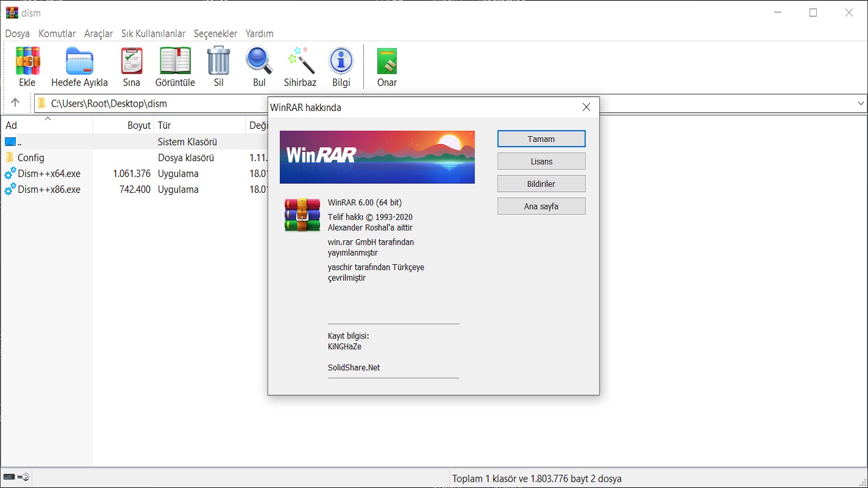
Task: Launch the Sihirbaz wizard icon
Action: click(x=300, y=62)
